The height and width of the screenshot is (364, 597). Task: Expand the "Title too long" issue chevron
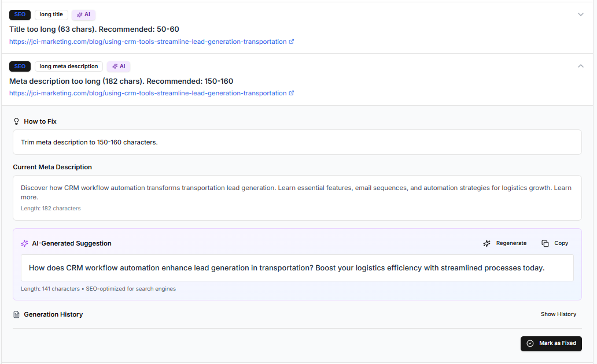[581, 14]
